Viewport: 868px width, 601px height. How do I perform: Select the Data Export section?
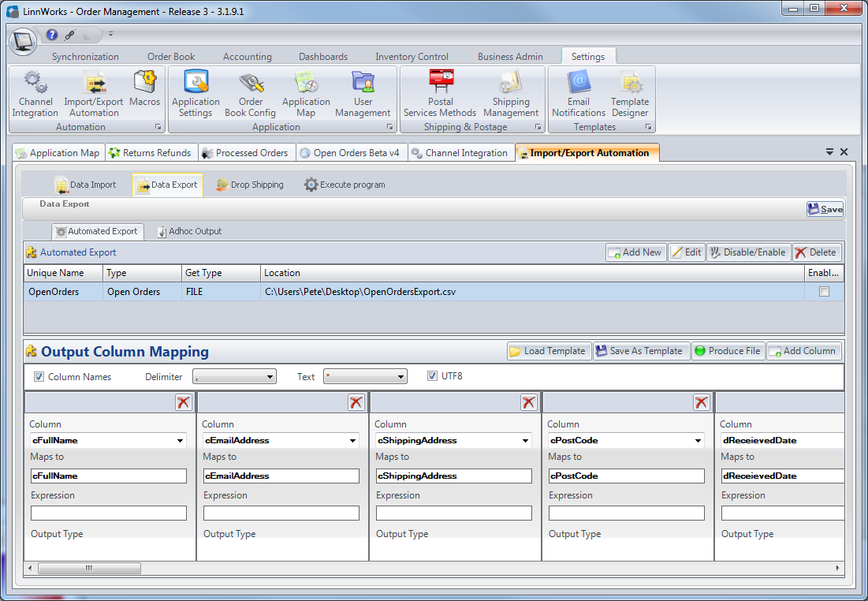tap(167, 185)
